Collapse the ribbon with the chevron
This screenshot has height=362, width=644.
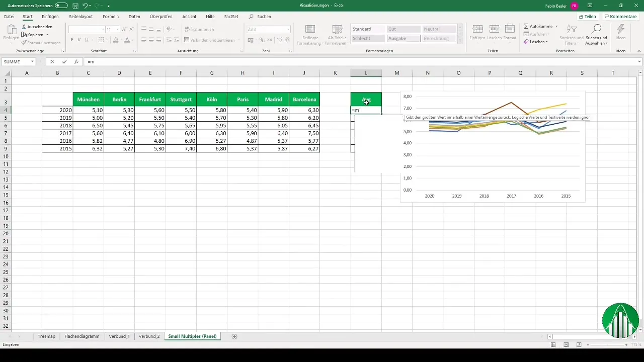[639, 51]
